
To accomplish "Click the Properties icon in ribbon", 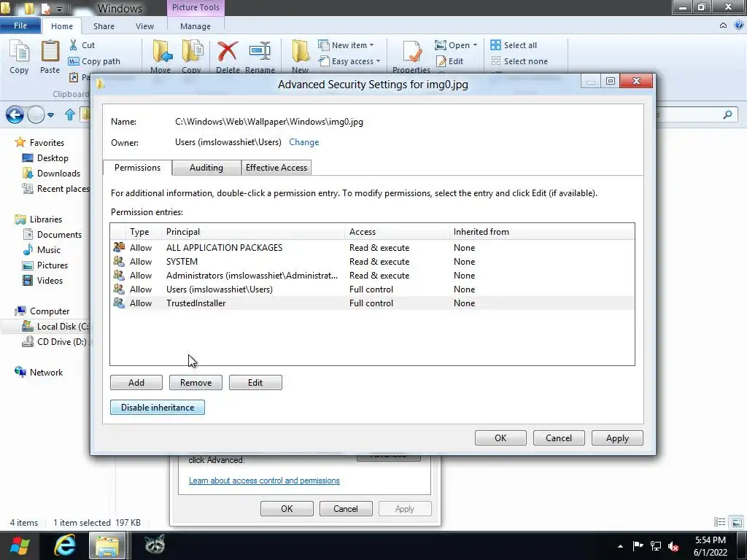I will coord(411,52).
